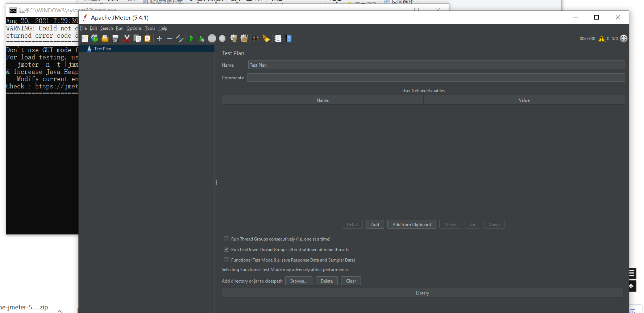Click the Comments text field
Viewport: 644px width, 313px height.
pyautogui.click(x=436, y=78)
